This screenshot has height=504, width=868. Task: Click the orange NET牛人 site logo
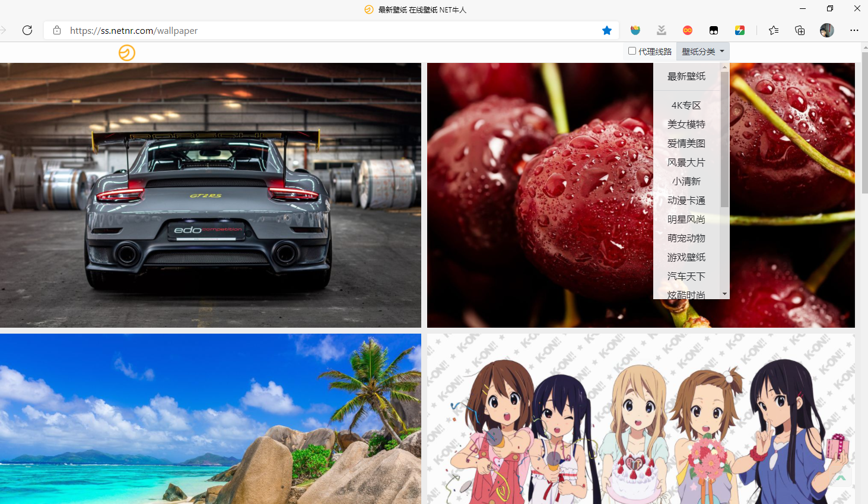pos(127,53)
